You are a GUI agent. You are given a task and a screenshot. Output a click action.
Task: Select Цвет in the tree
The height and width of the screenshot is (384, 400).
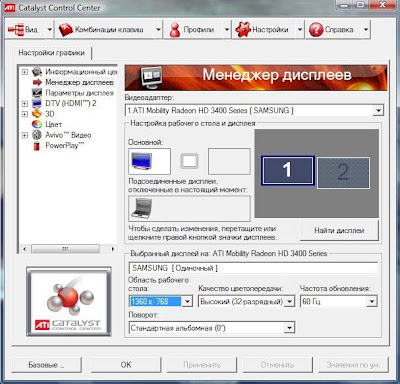click(54, 124)
